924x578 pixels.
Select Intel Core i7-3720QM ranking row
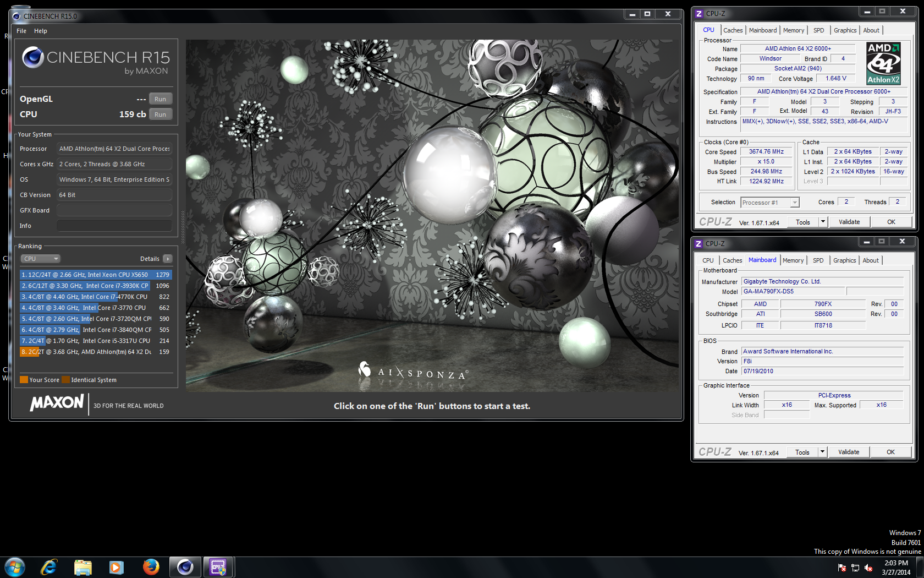pos(96,319)
